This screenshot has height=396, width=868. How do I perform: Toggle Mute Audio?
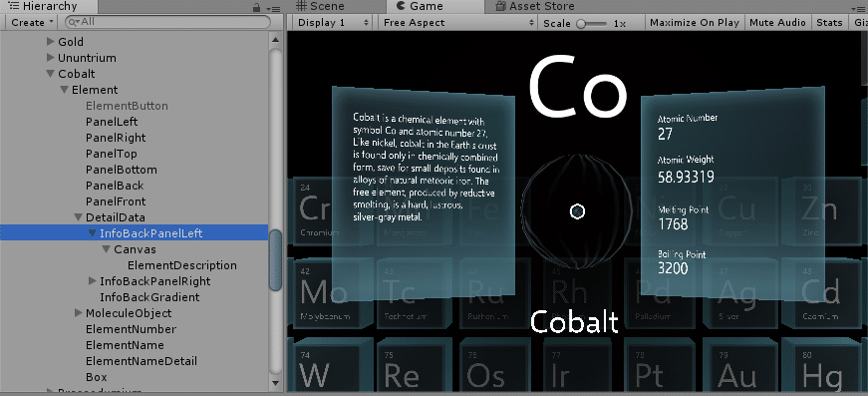[x=777, y=23]
